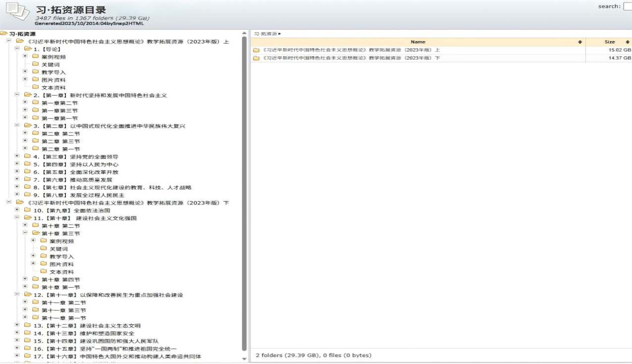Viewport: 632px width, 364px height.
Task: Click the root 习·拓资源 folder icon in tree
Action: (x=4, y=34)
